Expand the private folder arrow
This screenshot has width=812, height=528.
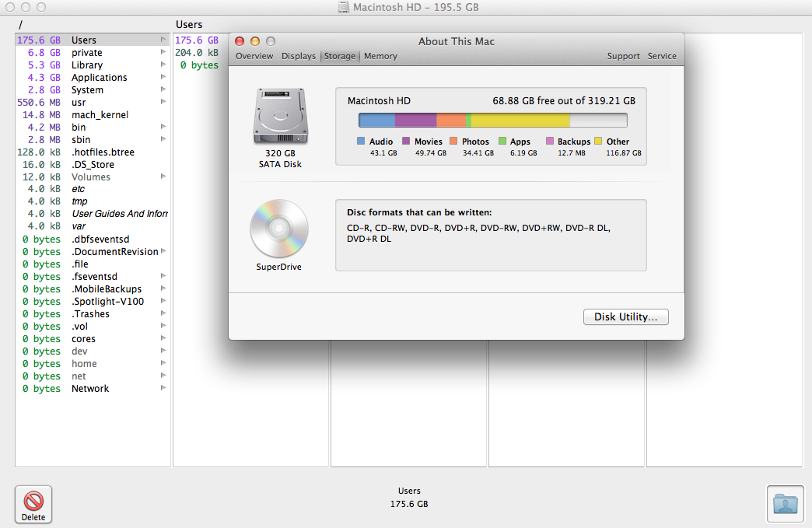click(163, 52)
